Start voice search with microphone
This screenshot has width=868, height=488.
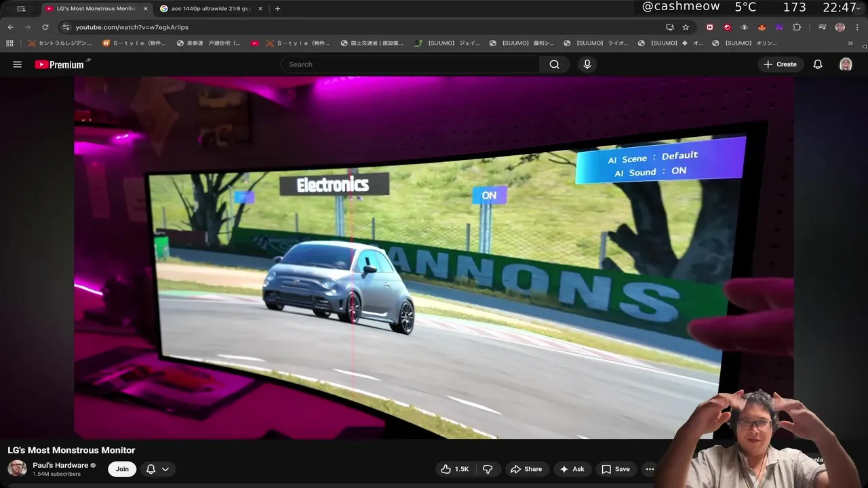(x=587, y=64)
